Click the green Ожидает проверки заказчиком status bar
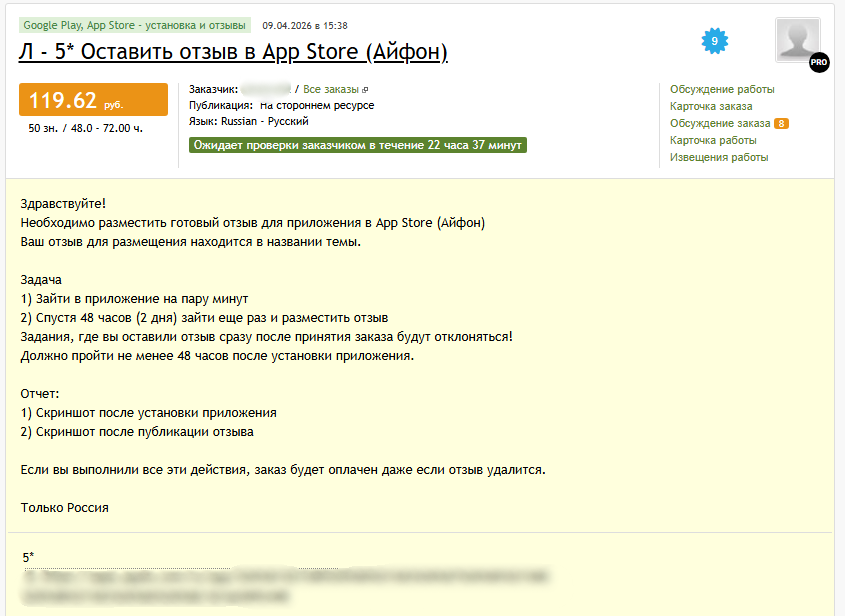845x616 pixels. (357, 145)
